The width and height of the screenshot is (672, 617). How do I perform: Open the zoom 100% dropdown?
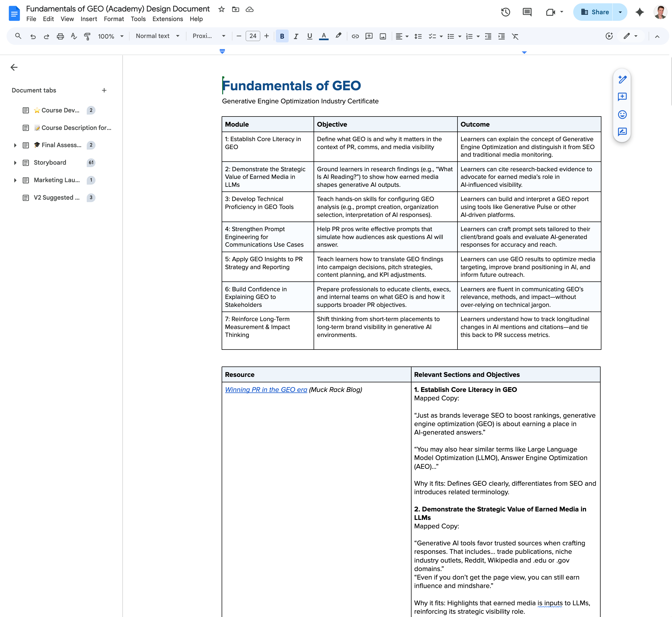tap(111, 36)
